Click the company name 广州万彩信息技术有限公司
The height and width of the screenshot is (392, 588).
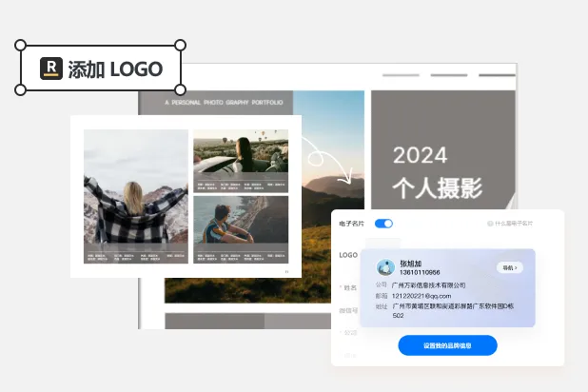coord(428,285)
